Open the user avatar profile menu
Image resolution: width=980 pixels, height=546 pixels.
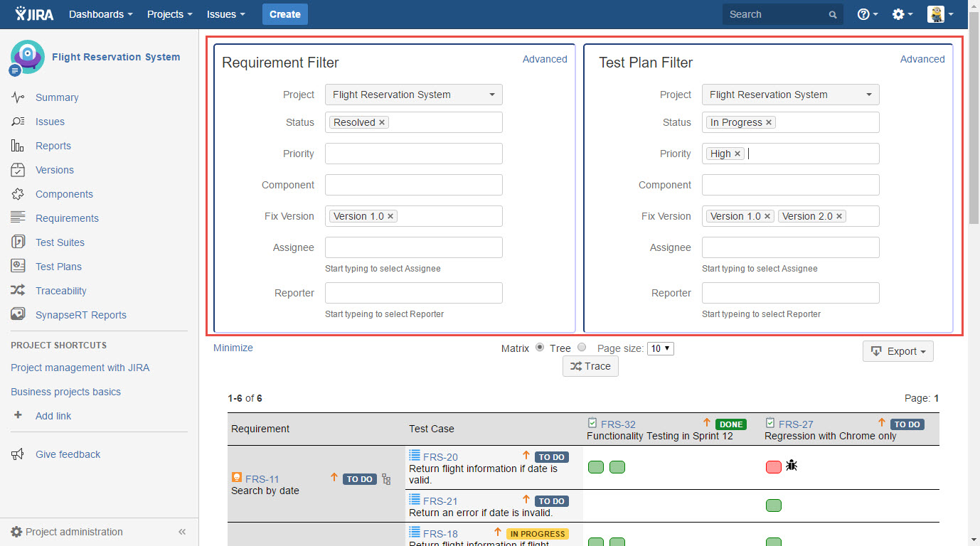point(940,14)
